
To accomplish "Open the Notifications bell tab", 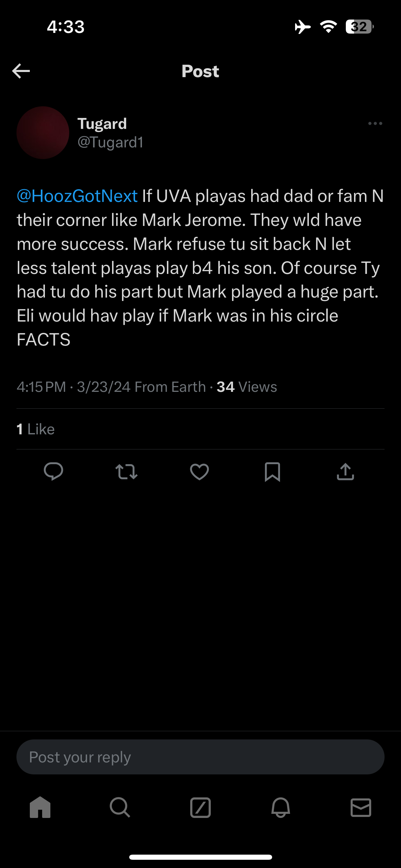I will tap(281, 807).
